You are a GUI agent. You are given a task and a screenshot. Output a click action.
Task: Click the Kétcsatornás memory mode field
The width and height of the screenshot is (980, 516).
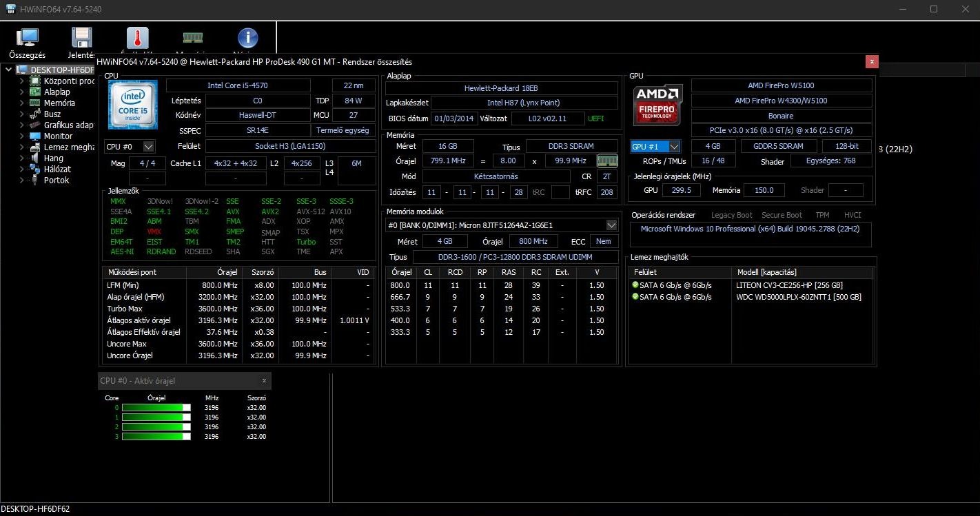point(496,176)
